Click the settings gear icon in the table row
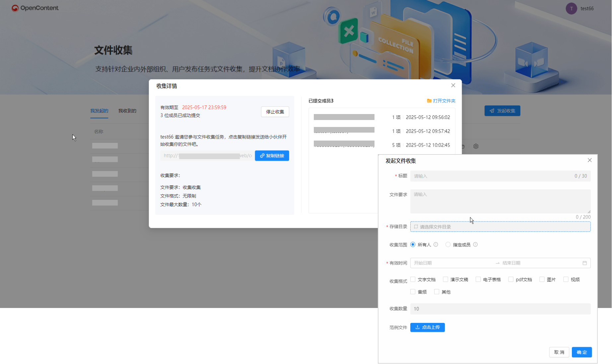 point(476,146)
